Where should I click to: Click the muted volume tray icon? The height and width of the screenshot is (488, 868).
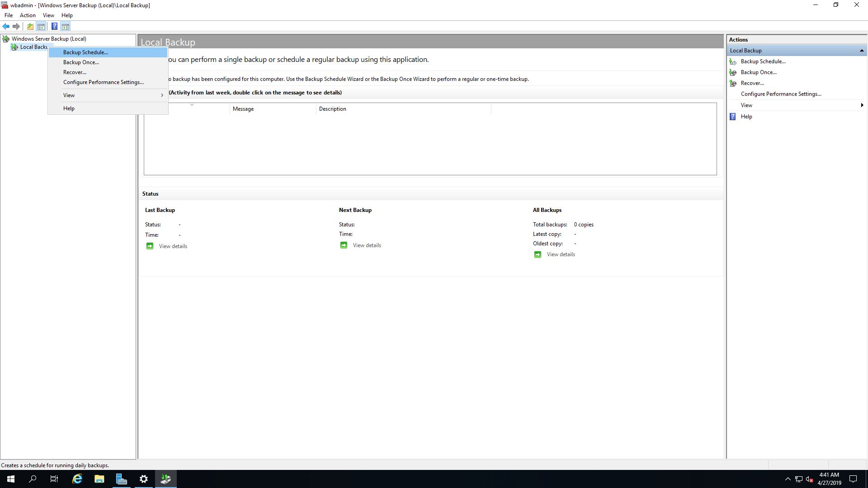click(810, 479)
